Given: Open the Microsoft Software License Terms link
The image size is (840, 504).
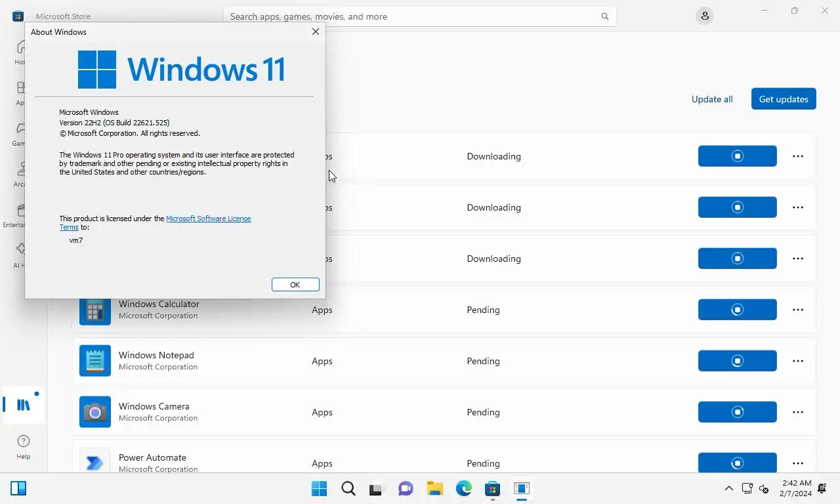Looking at the screenshot, I should tap(208, 219).
